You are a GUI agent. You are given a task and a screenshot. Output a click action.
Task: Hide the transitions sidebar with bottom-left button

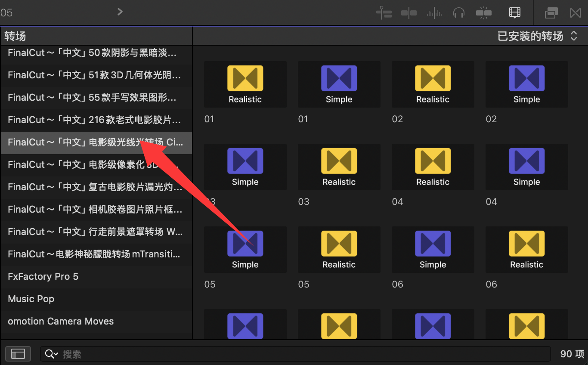tap(18, 354)
